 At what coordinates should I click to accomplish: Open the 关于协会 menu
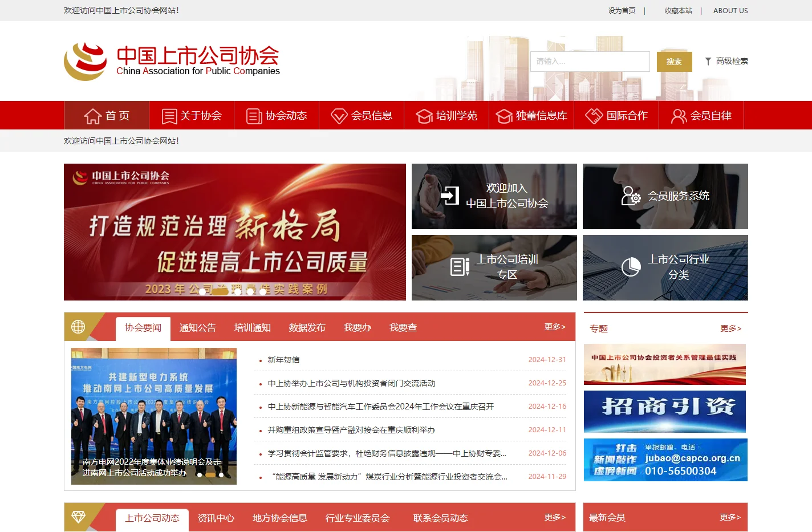tap(192, 115)
